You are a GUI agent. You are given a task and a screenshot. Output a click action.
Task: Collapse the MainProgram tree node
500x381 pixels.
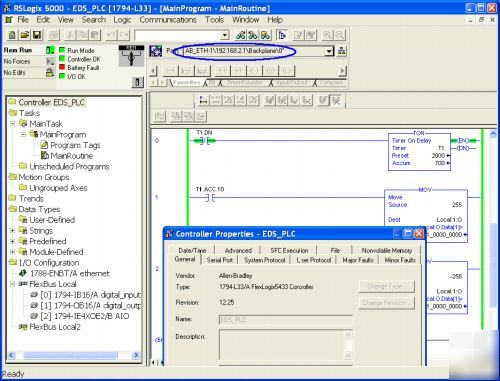(23, 134)
